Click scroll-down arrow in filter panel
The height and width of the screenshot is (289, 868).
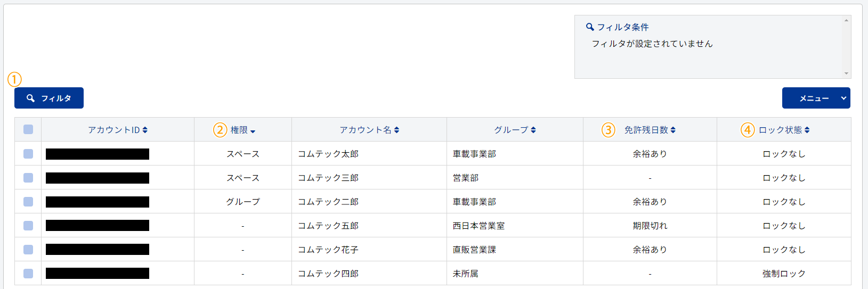pos(846,73)
